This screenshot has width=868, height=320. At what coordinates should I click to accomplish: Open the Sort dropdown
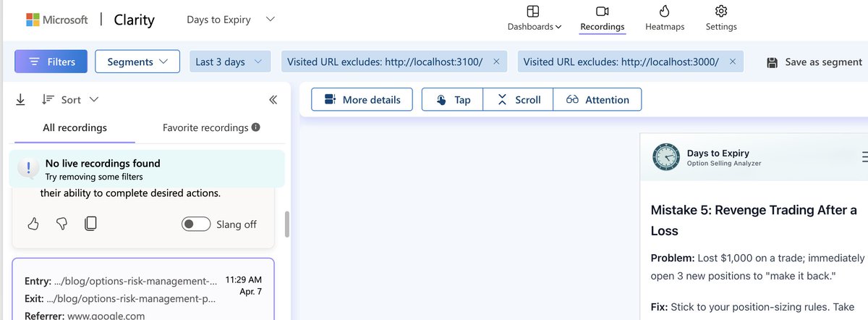[70, 99]
